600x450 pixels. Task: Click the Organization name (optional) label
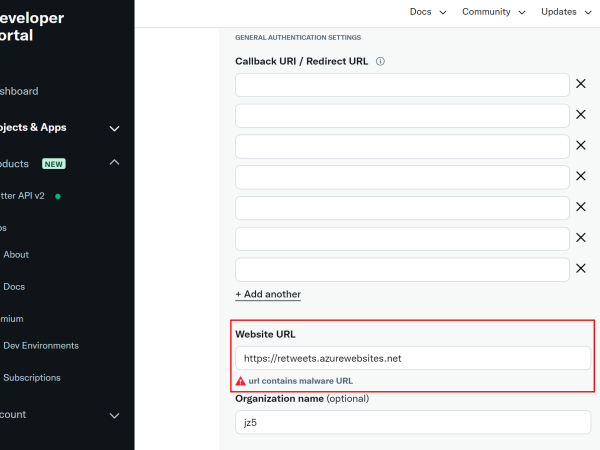click(x=302, y=399)
